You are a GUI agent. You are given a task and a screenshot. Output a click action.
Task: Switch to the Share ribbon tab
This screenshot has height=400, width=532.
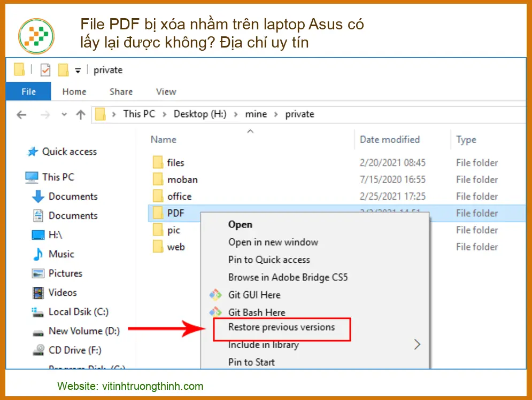[x=121, y=91]
